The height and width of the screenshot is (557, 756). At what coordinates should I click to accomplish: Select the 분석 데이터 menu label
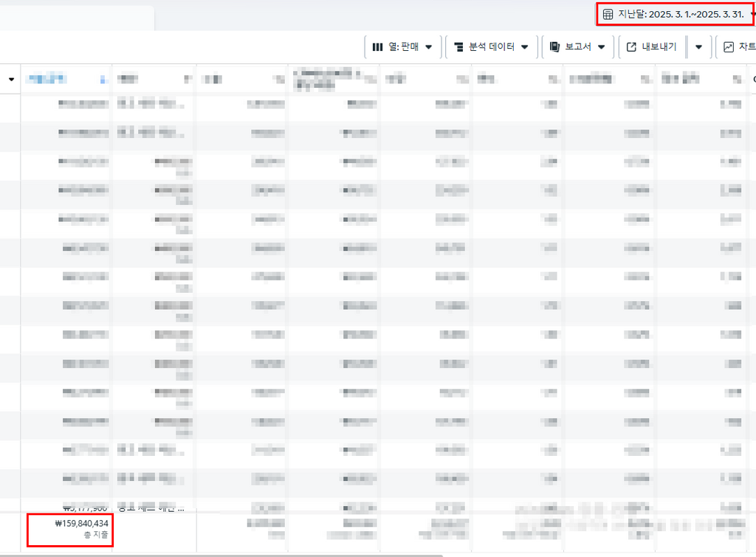[x=492, y=47]
